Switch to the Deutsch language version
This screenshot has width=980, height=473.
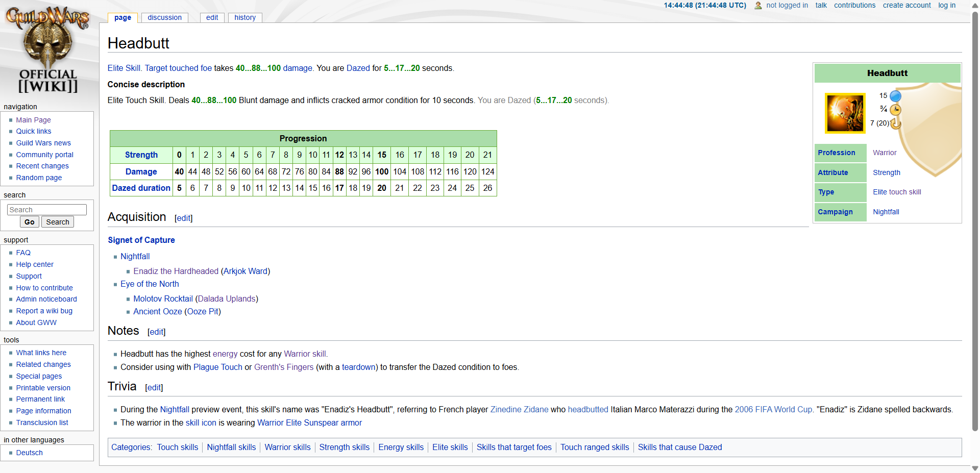pyautogui.click(x=29, y=453)
